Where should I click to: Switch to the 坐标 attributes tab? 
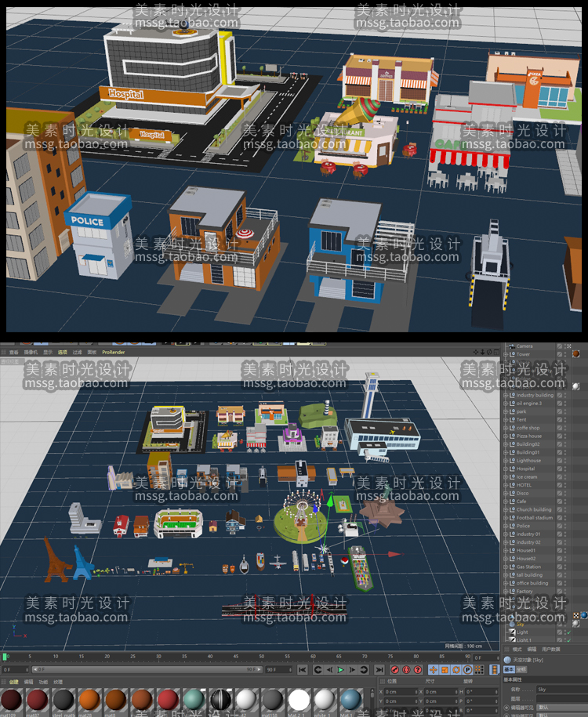click(521, 669)
